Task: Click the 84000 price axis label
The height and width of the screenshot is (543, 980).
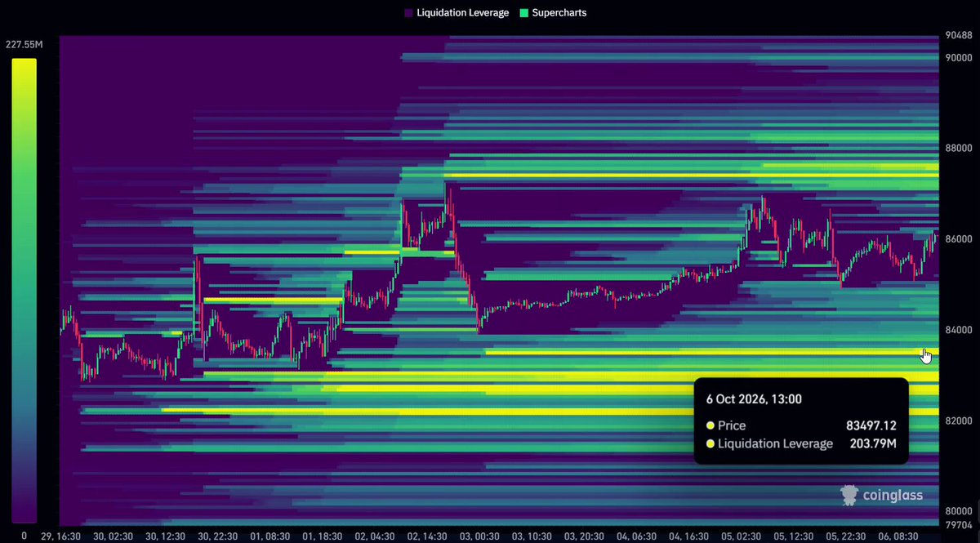Action: [957, 330]
